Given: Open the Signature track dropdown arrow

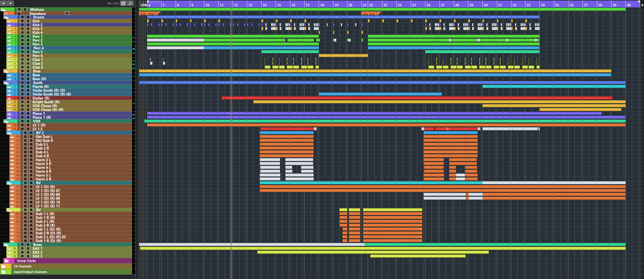Looking at the screenshot, I should (67, 13).
